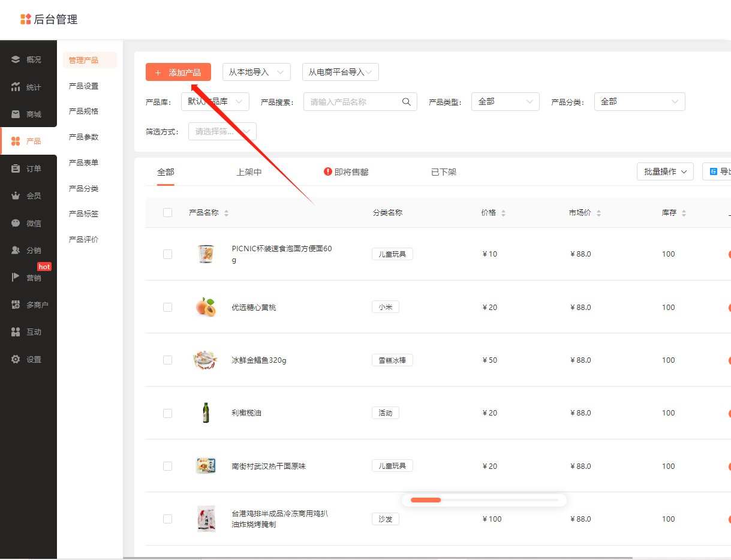Open the 设置 settings gear icon
Image resolution: width=731 pixels, height=560 pixels.
16,359
